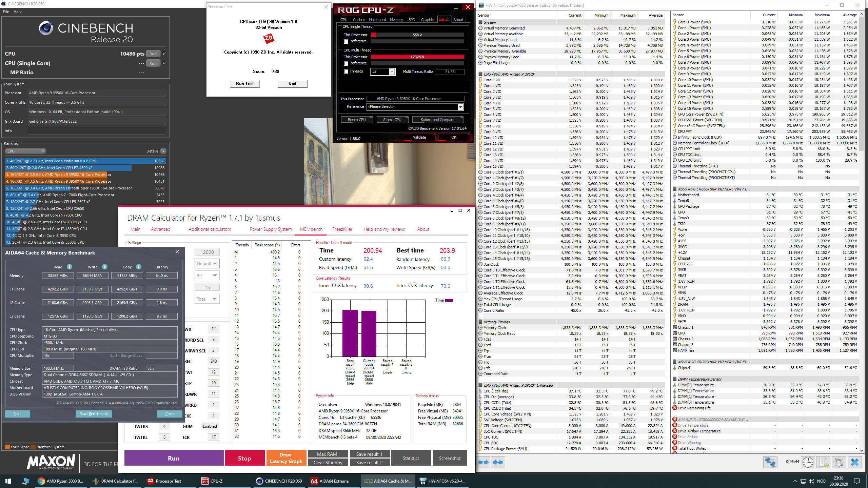
Task: Switch to Advanced tab in DRAM Calculator
Action: tap(161, 229)
